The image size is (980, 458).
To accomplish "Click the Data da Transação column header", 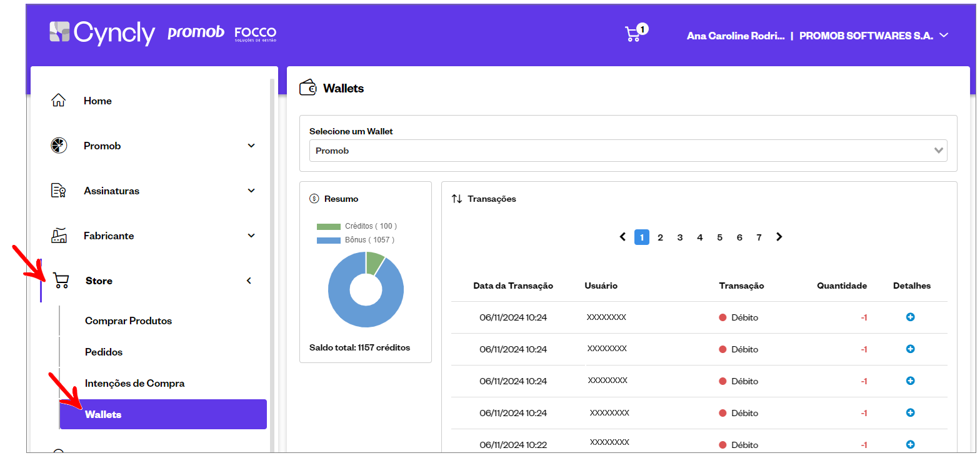I will [513, 286].
